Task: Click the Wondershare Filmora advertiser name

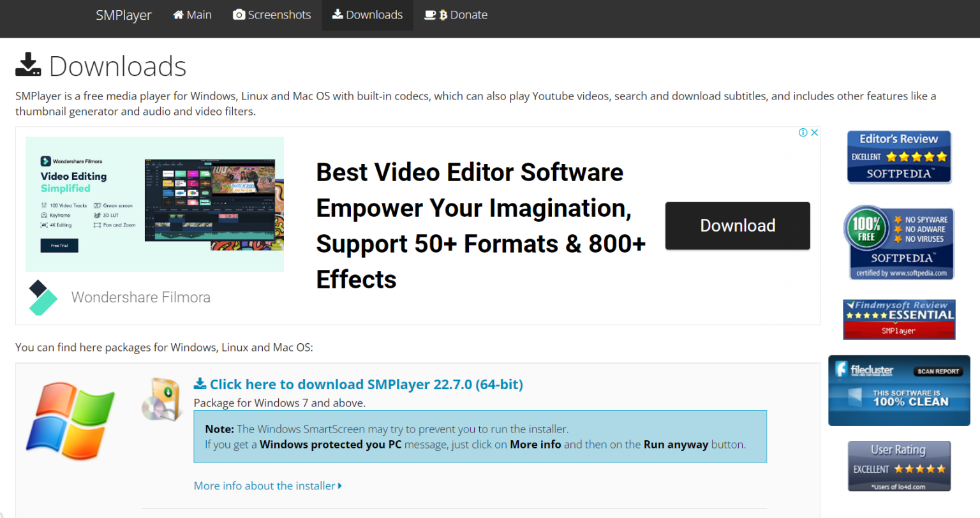Action: [x=141, y=297]
